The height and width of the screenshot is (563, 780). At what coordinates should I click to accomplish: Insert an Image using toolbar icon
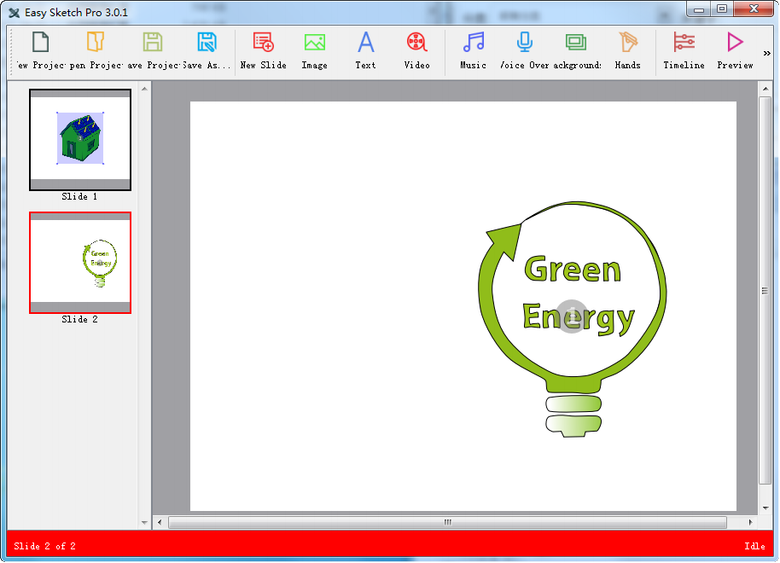click(315, 43)
